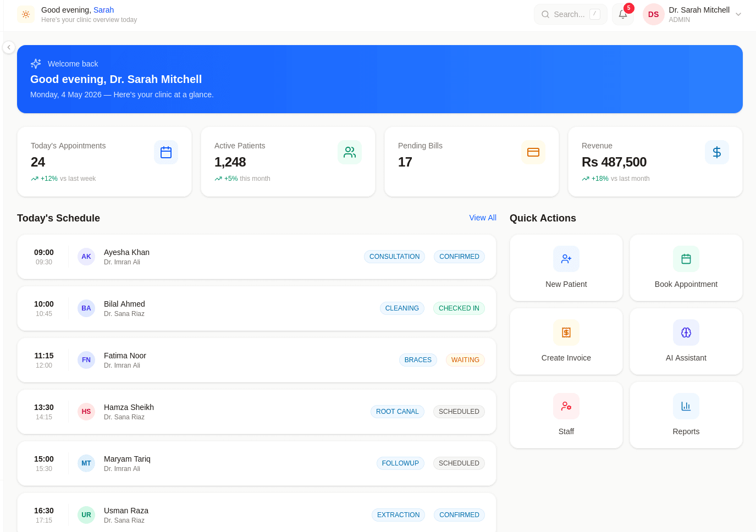Click the HS avatar for Hamza Sheikh

coord(86,412)
